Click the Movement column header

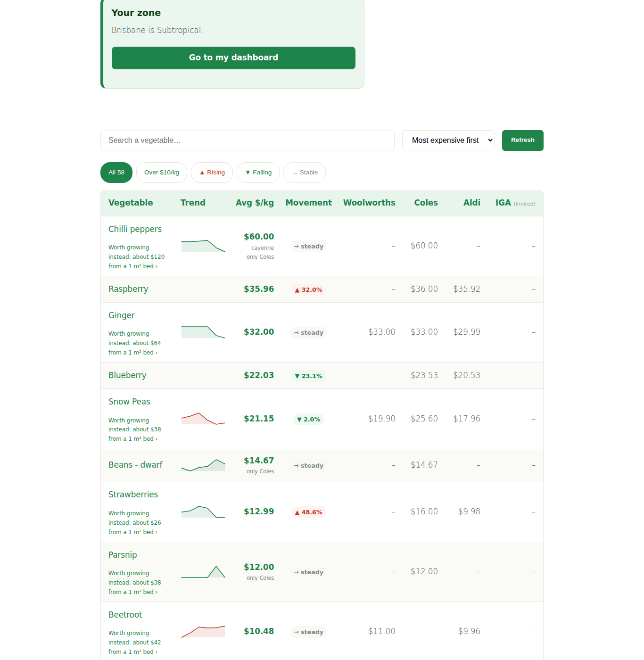coord(309,203)
